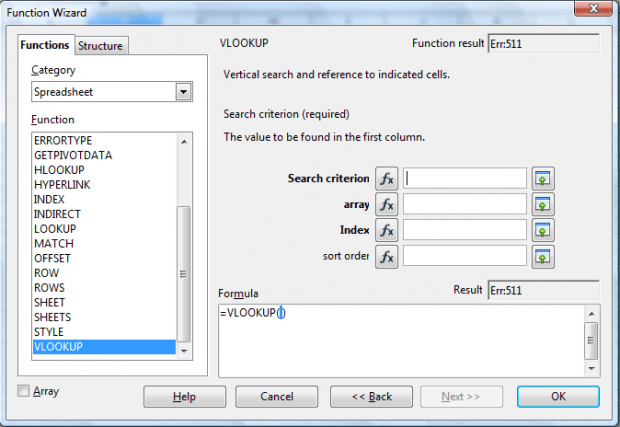Expand the Category dropdown showing Spreadsheet
The height and width of the screenshot is (427, 620).
[x=183, y=92]
